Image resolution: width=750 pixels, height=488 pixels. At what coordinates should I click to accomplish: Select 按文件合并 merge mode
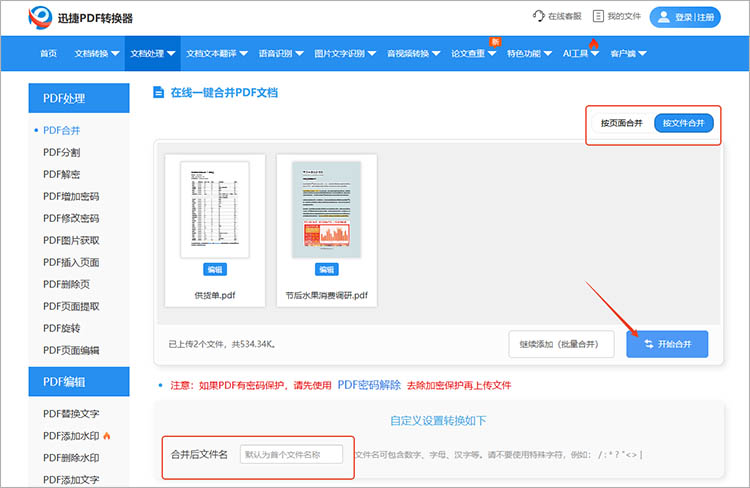pos(684,123)
